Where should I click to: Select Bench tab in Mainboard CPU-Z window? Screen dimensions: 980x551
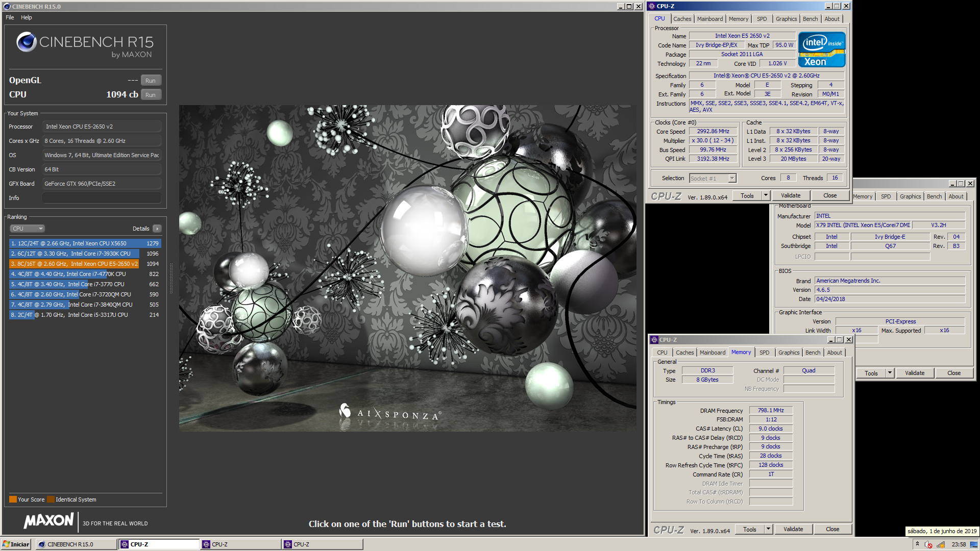tap(935, 196)
